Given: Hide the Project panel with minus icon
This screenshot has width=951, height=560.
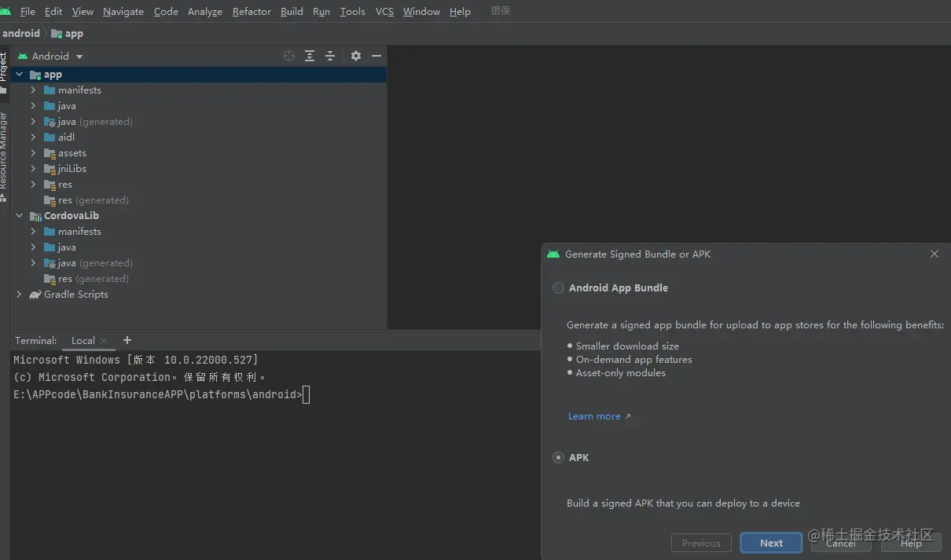Looking at the screenshot, I should tap(376, 56).
